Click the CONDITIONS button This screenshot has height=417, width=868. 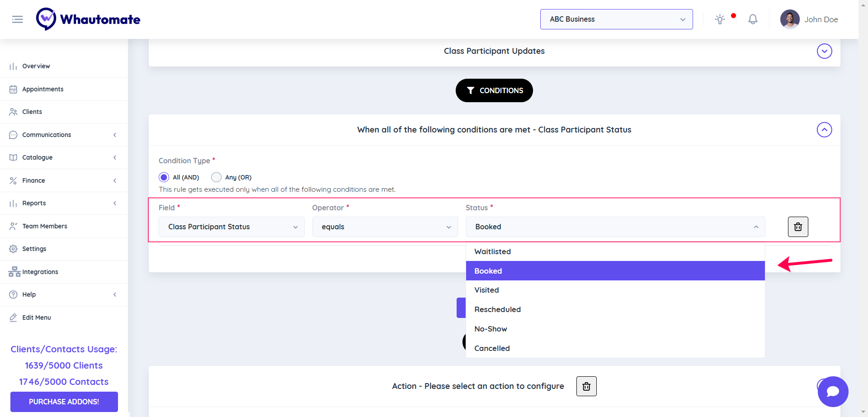coord(494,90)
